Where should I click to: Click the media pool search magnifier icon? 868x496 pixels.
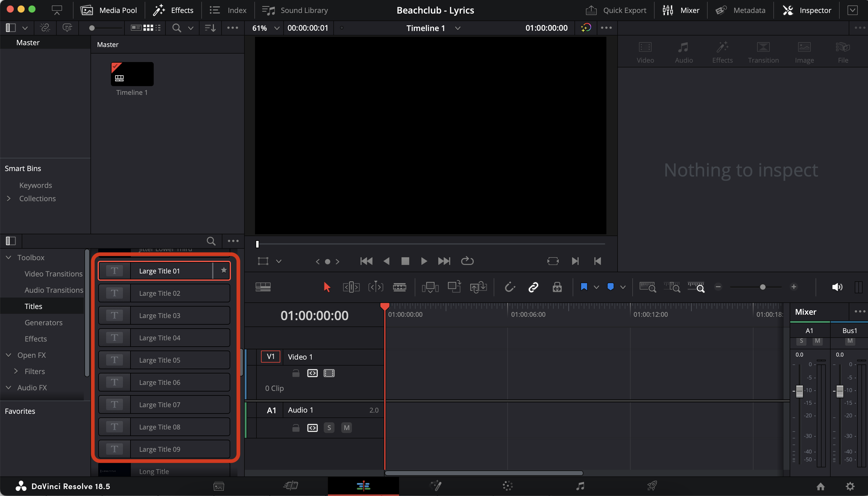pyautogui.click(x=177, y=28)
